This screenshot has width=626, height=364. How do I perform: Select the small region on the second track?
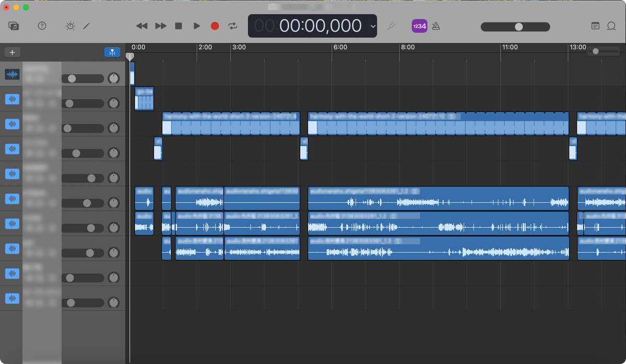click(144, 99)
